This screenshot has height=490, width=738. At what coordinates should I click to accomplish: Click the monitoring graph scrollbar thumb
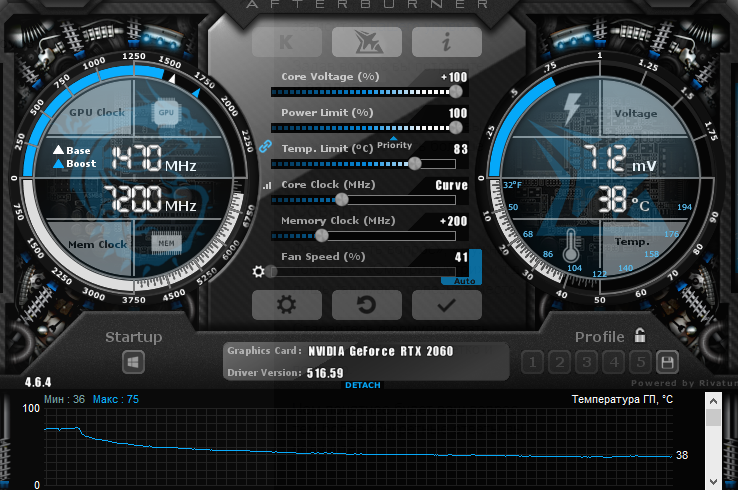714,418
